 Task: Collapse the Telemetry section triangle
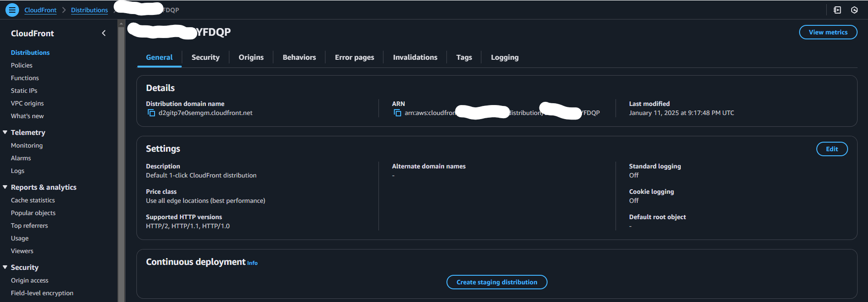(5, 132)
